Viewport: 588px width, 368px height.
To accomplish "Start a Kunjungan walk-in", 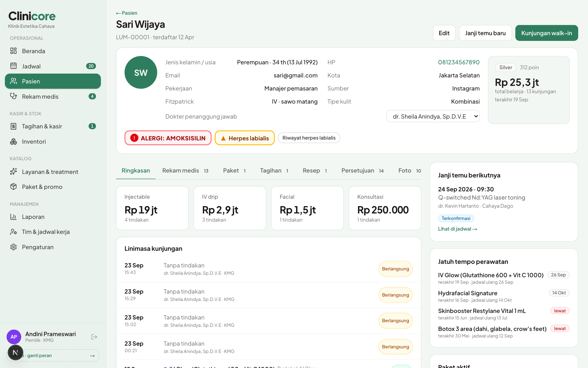I will pos(547,33).
